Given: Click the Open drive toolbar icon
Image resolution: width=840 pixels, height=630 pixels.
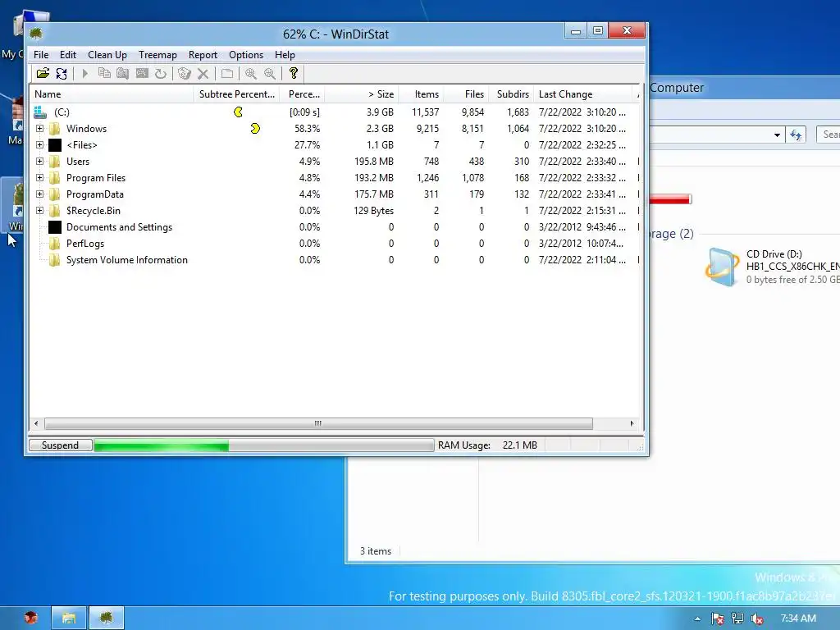Looking at the screenshot, I should (43, 73).
